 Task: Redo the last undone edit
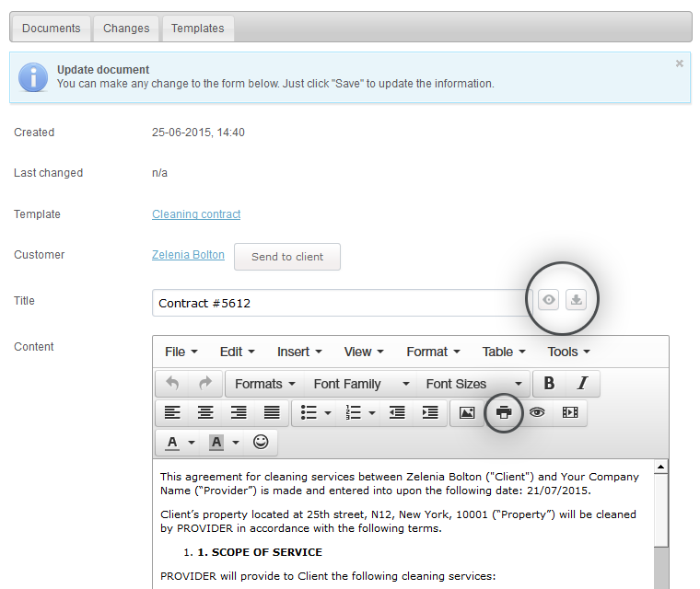coord(205,383)
